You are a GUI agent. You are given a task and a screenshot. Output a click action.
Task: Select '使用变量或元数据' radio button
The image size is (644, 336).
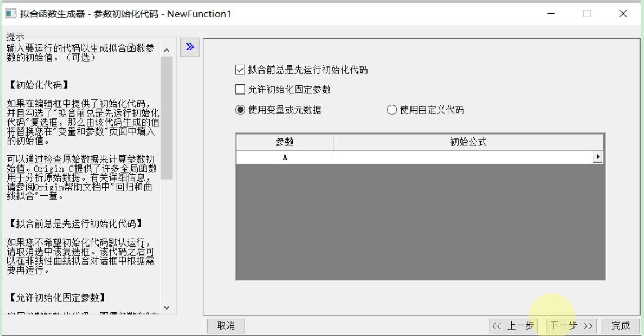(x=240, y=110)
